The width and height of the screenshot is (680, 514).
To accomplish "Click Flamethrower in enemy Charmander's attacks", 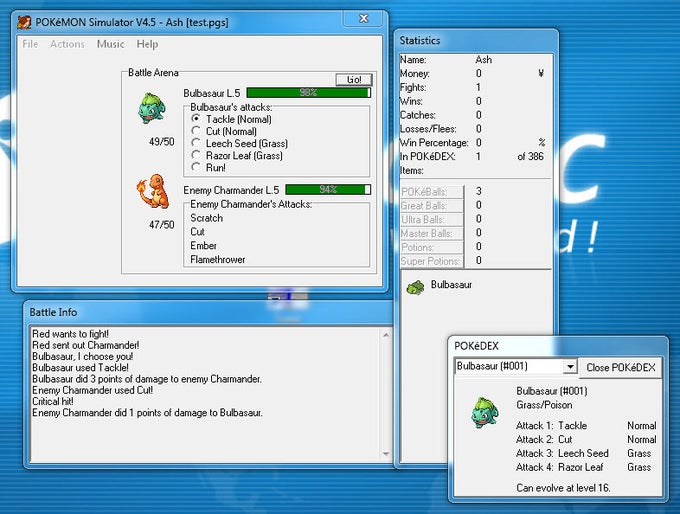I will 218,259.
